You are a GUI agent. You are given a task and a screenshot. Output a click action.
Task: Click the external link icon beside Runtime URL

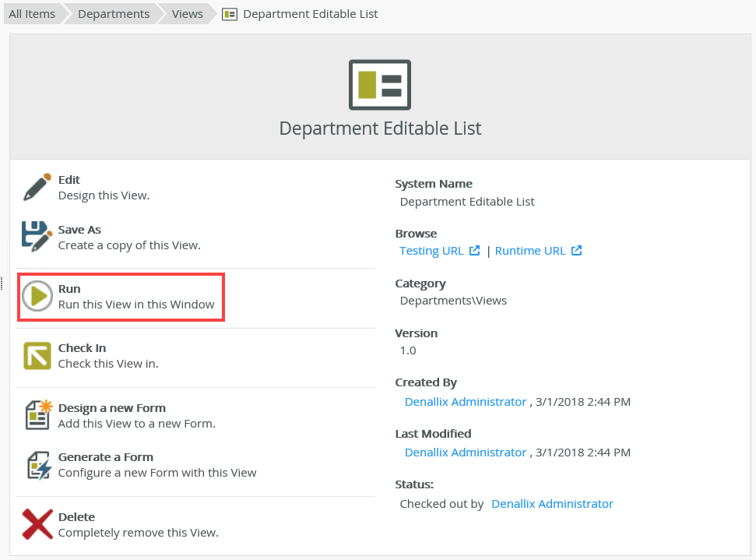point(576,251)
